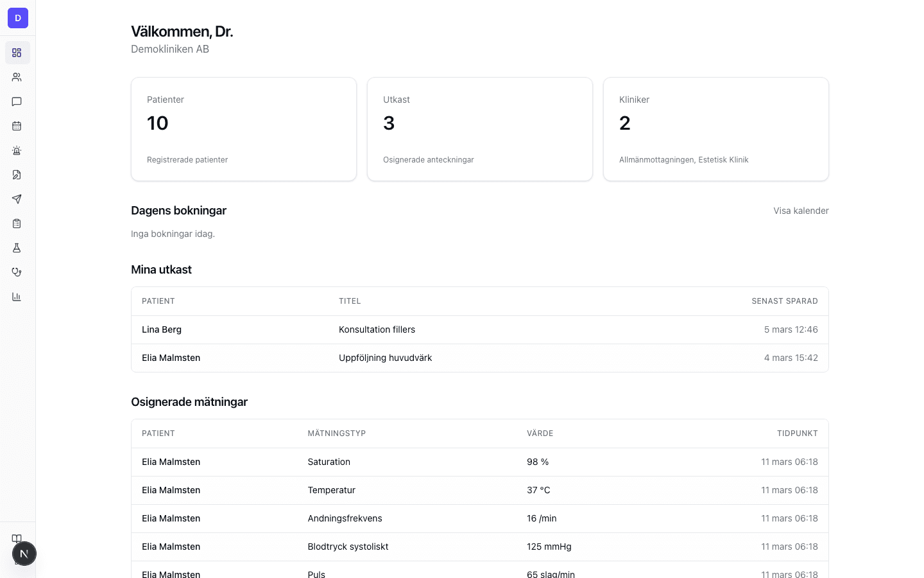The height and width of the screenshot is (578, 924).
Task: Click the D logo at top left
Action: click(18, 18)
